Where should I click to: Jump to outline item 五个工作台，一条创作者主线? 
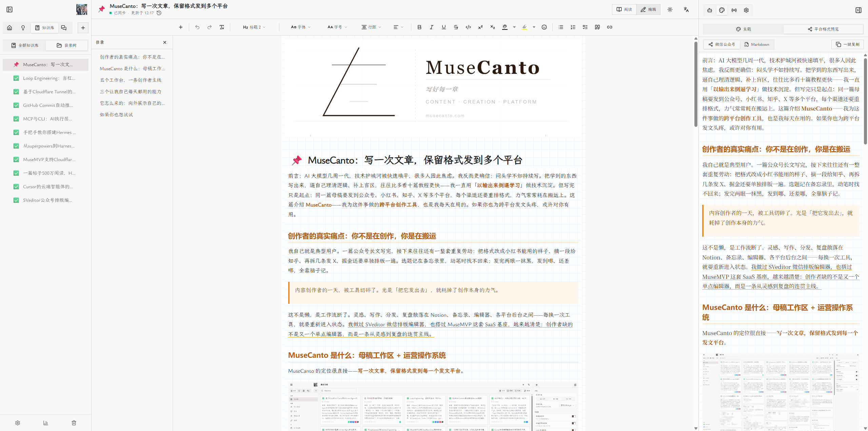[x=131, y=80]
